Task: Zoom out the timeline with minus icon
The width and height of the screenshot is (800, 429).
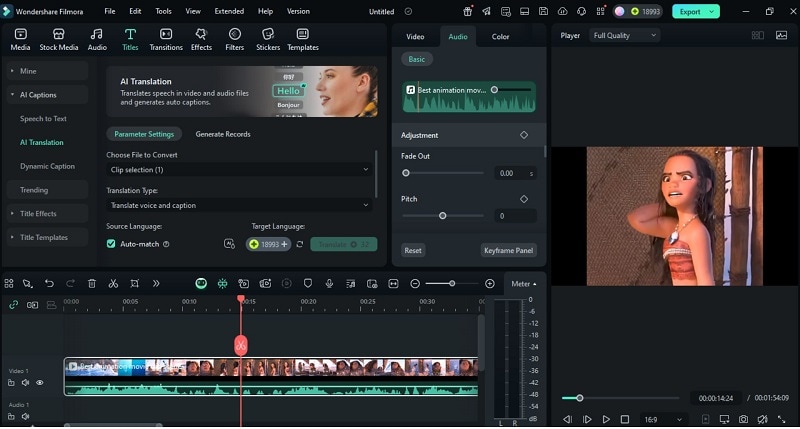Action: pos(415,284)
